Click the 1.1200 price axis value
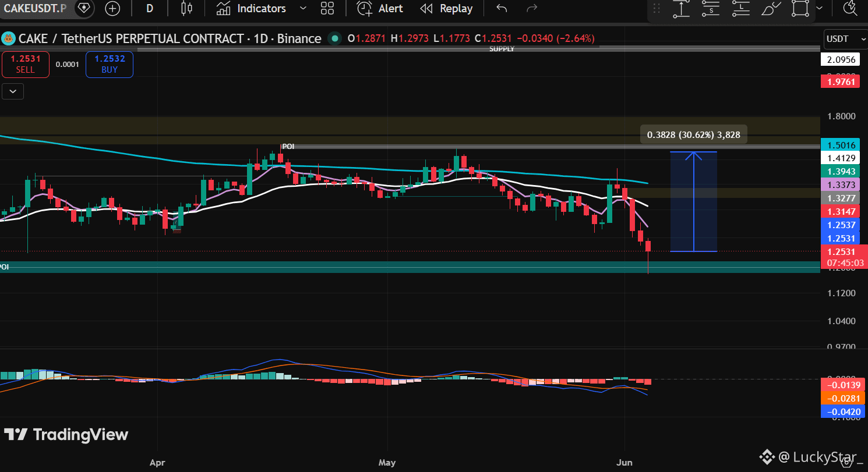 (841, 293)
